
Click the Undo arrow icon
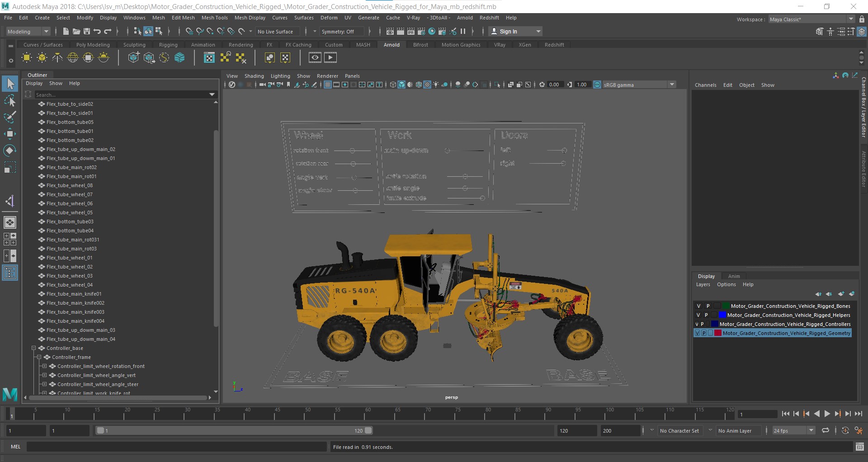pos(97,31)
